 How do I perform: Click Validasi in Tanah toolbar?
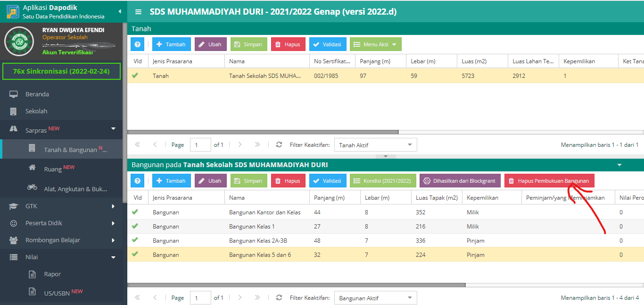[x=328, y=44]
